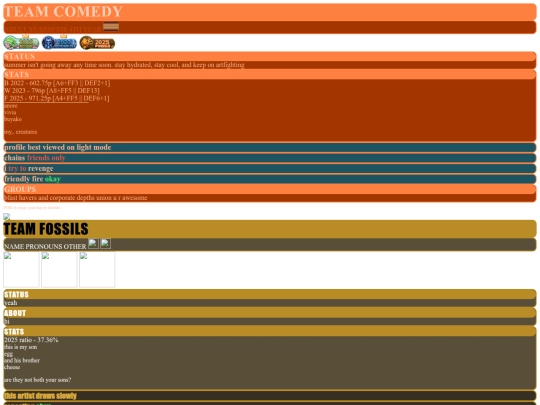Click the name 'vivia'
The height and width of the screenshot is (405, 540).
[10, 112]
